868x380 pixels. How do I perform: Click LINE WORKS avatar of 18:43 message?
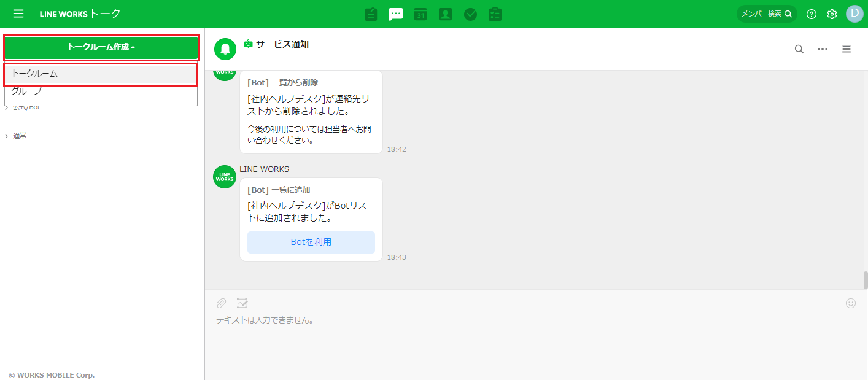(x=225, y=177)
